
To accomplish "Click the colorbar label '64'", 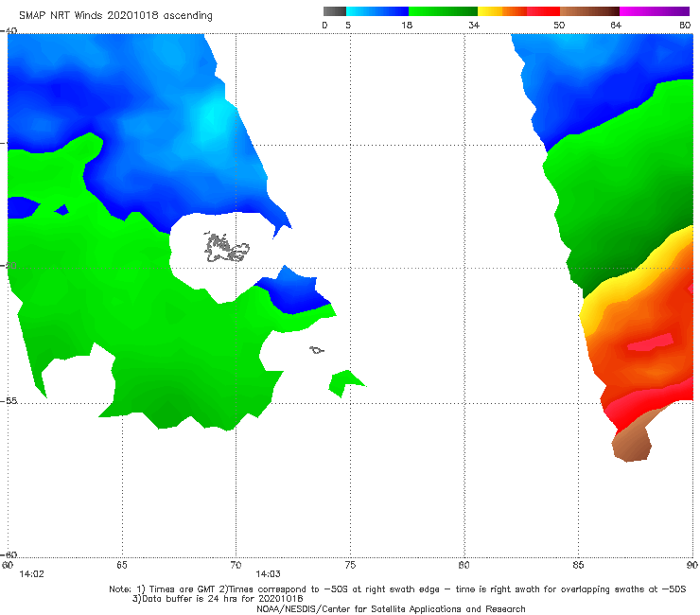I will (616, 25).
